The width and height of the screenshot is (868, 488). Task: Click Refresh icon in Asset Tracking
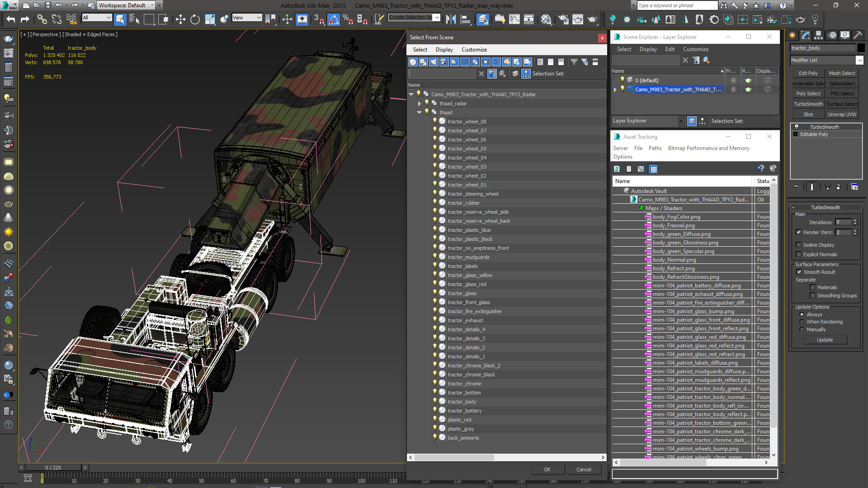617,169
